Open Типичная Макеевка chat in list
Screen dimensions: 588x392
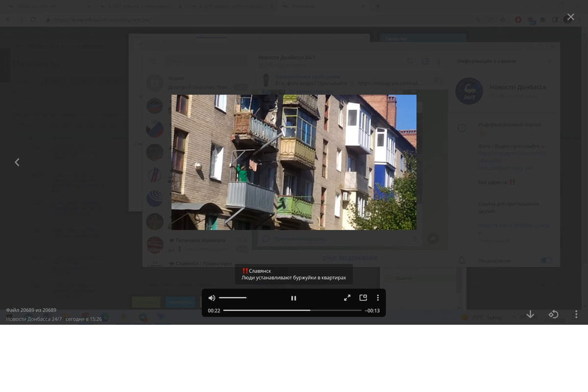click(201, 241)
